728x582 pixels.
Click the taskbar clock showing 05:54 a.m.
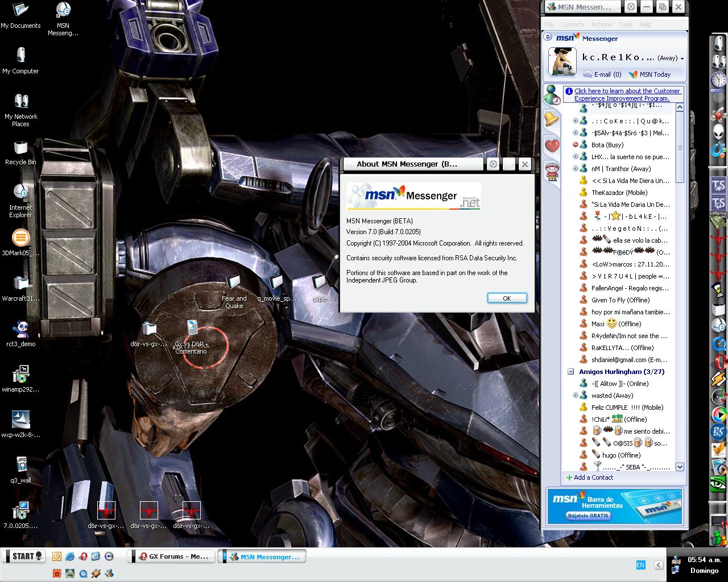[705, 560]
